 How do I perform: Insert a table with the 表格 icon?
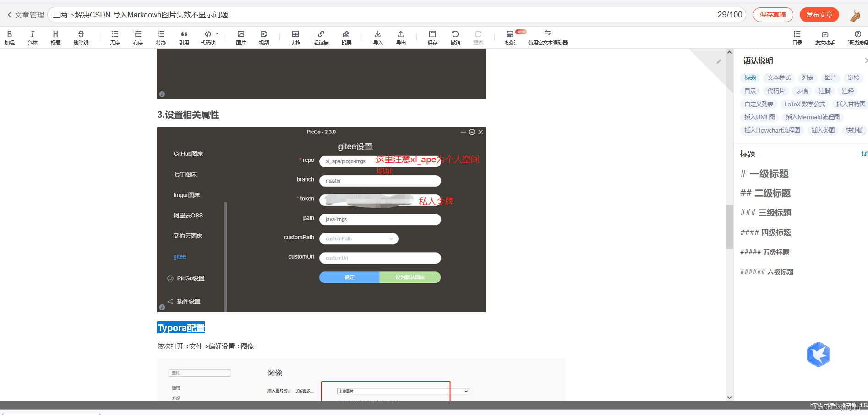[x=295, y=38]
